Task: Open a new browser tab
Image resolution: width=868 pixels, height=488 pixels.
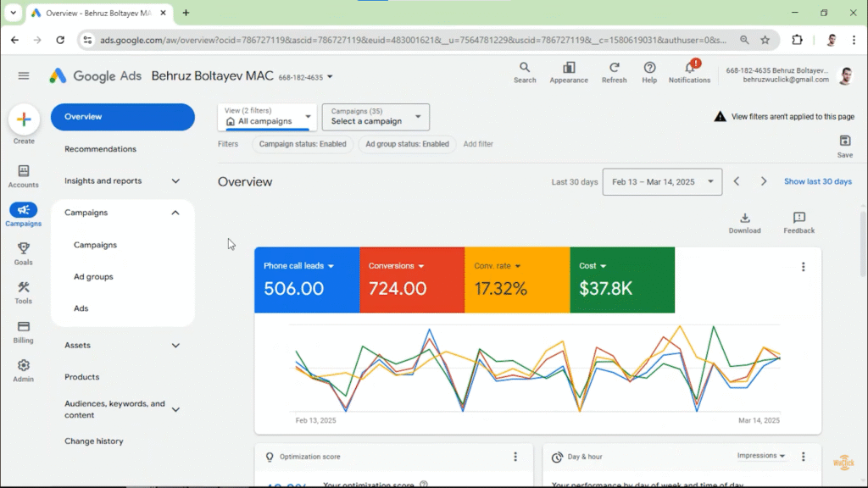Action: pyautogui.click(x=186, y=13)
